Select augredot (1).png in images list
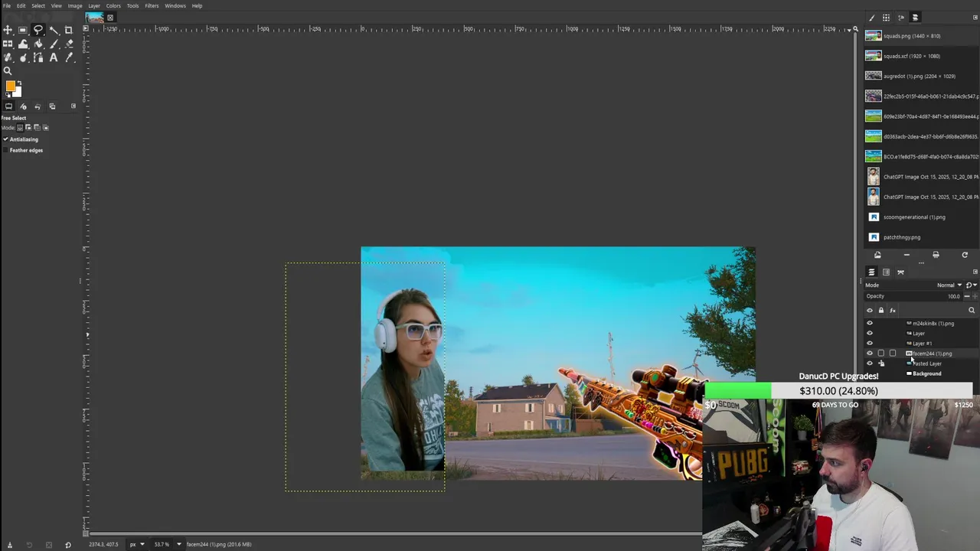 [920, 76]
